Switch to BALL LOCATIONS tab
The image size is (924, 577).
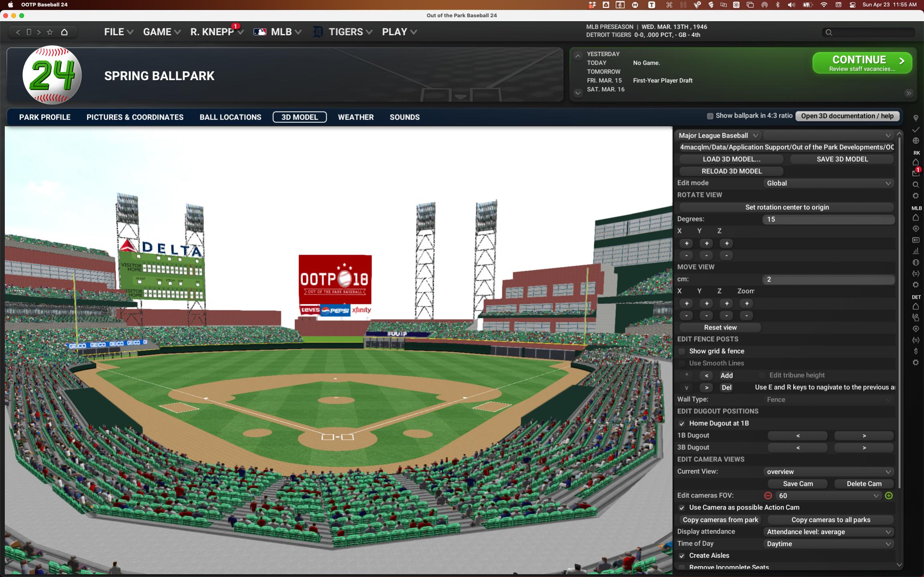coord(230,117)
